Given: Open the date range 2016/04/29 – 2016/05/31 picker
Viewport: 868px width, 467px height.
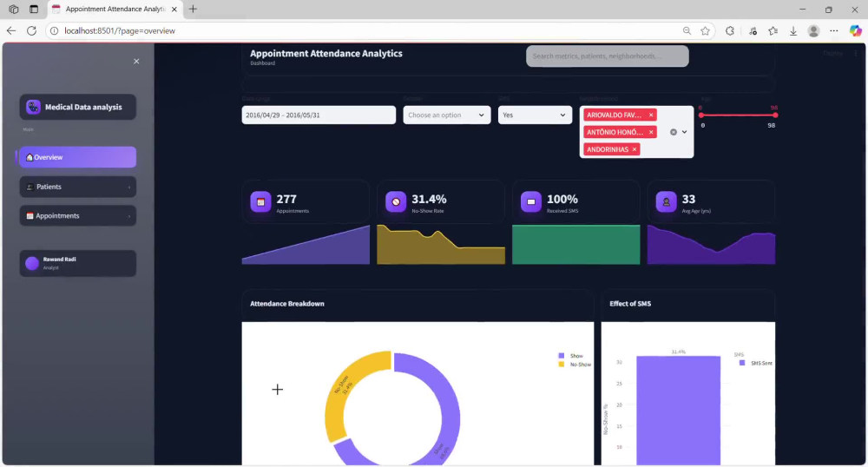Looking at the screenshot, I should [x=319, y=115].
